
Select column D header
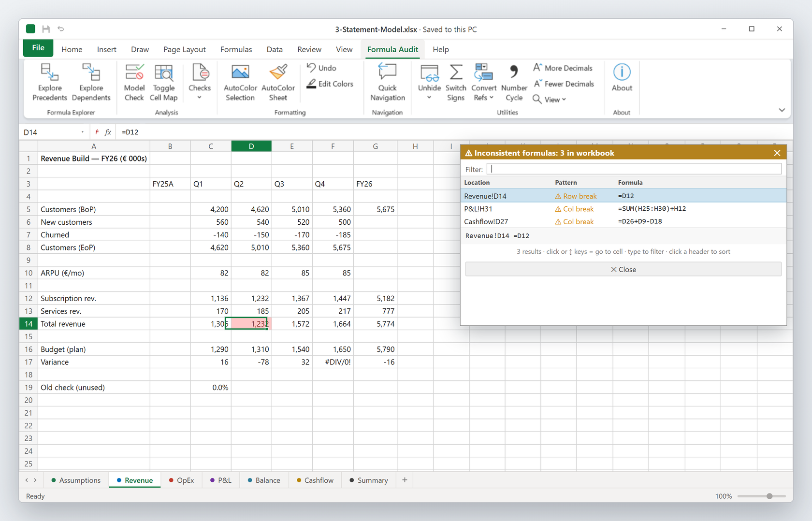[x=251, y=146]
